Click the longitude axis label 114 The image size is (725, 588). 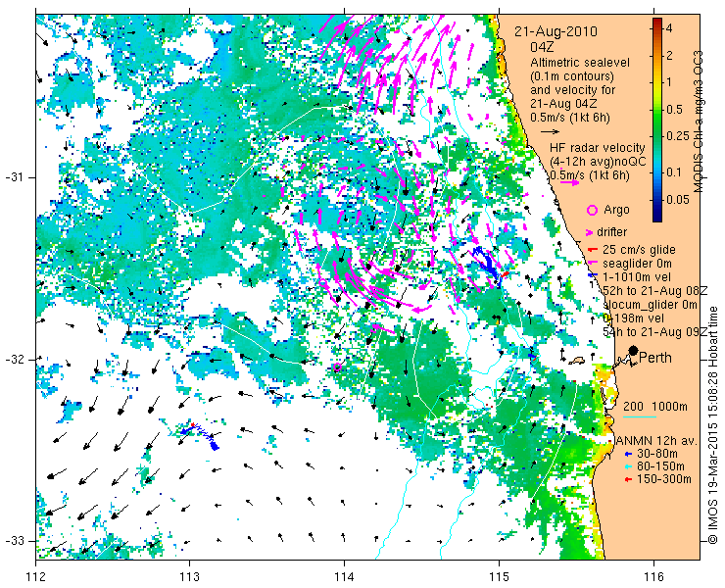(344, 577)
